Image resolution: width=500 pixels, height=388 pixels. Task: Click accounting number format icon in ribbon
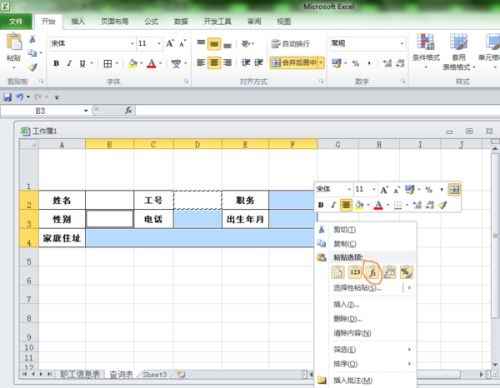(x=337, y=63)
